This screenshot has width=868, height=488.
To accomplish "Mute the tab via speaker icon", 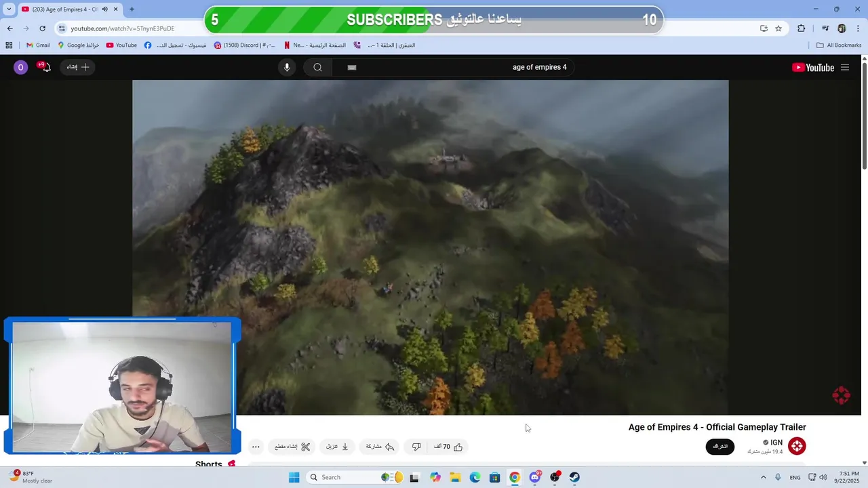I will (x=104, y=9).
